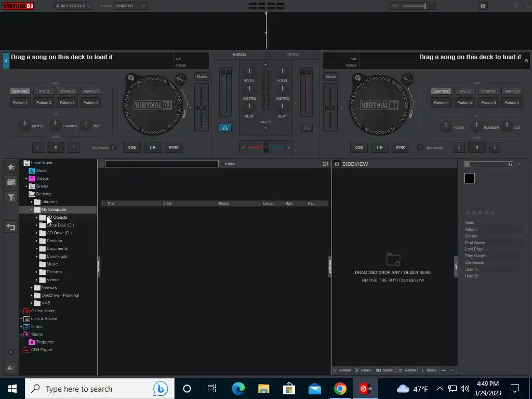Trigger Pattern 4 pad on right deck
532x399 pixels.
click(x=512, y=102)
